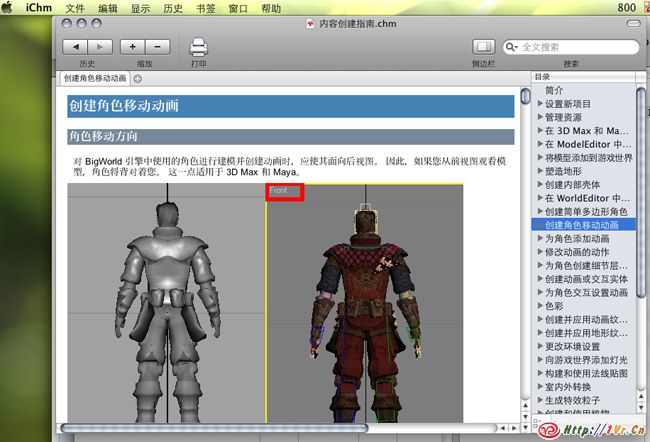Image resolution: width=650 pixels, height=442 pixels.
Task: Open the 书签 menu
Action: pos(205,8)
